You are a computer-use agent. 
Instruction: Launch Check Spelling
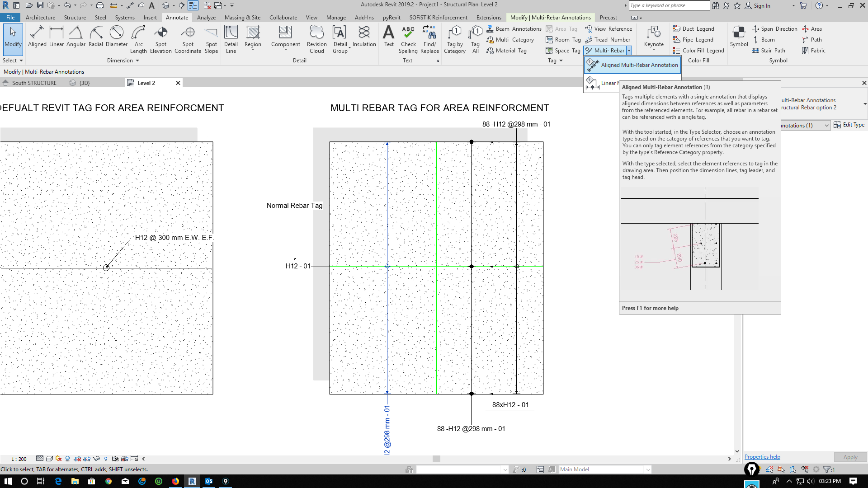pyautogui.click(x=408, y=39)
